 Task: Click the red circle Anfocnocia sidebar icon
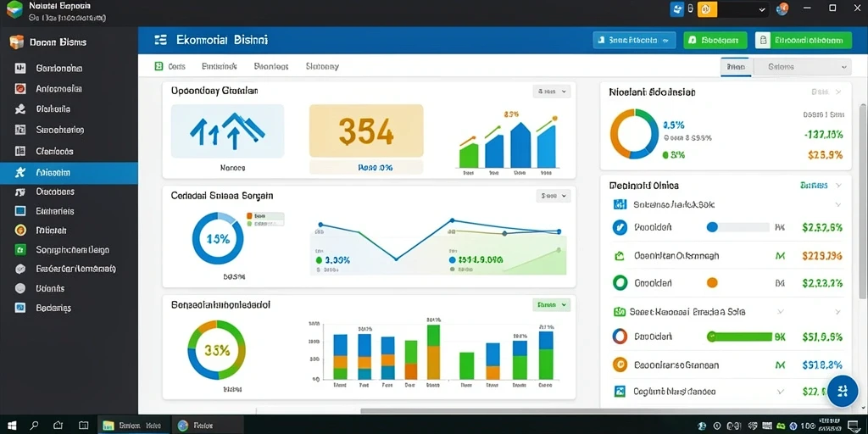[20, 88]
